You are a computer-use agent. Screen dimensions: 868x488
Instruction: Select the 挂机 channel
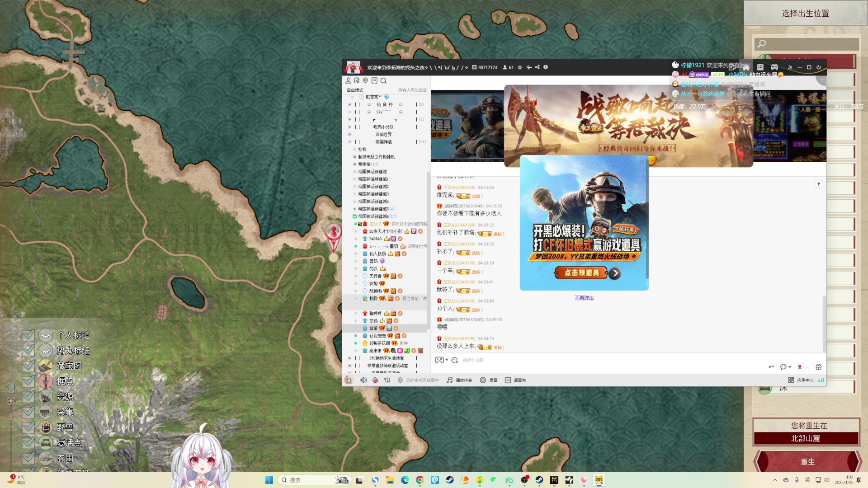click(362, 150)
